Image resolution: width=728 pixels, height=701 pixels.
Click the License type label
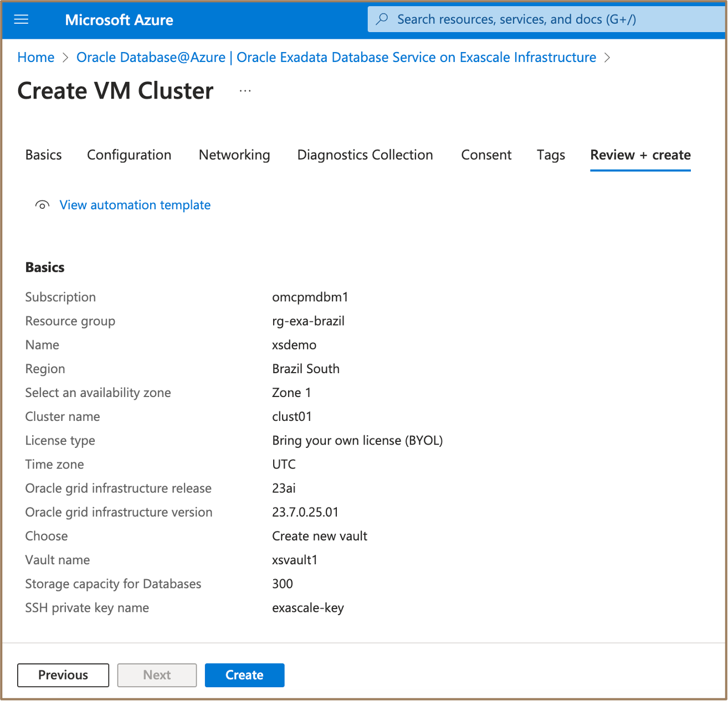[x=60, y=441]
